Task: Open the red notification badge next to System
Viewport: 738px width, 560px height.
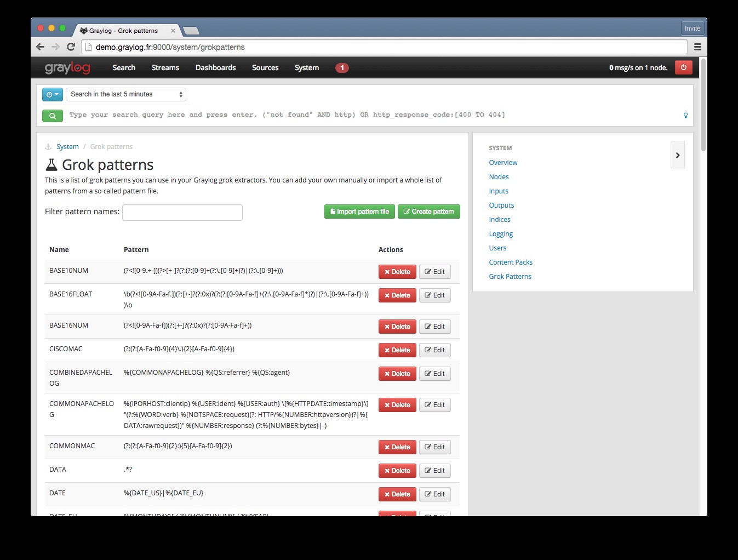Action: tap(342, 67)
